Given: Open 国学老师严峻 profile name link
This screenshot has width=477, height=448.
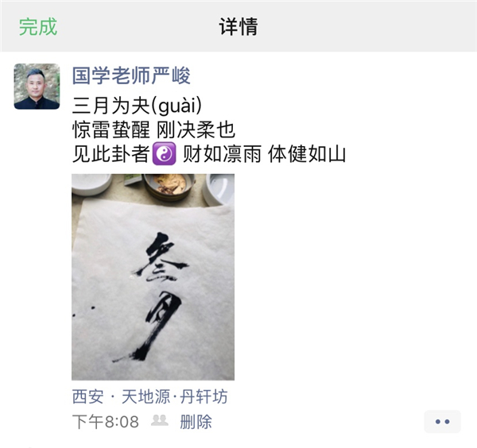Looking at the screenshot, I should click(131, 75).
